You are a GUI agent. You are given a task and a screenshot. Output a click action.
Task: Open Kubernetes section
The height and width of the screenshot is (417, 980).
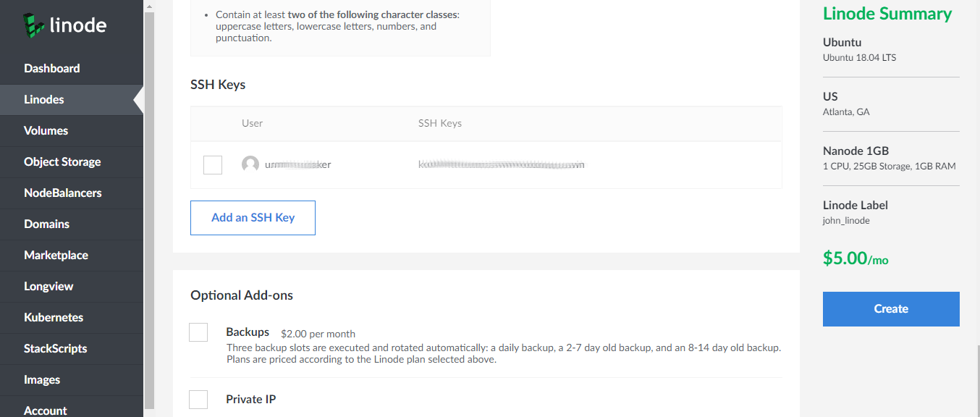(x=54, y=318)
